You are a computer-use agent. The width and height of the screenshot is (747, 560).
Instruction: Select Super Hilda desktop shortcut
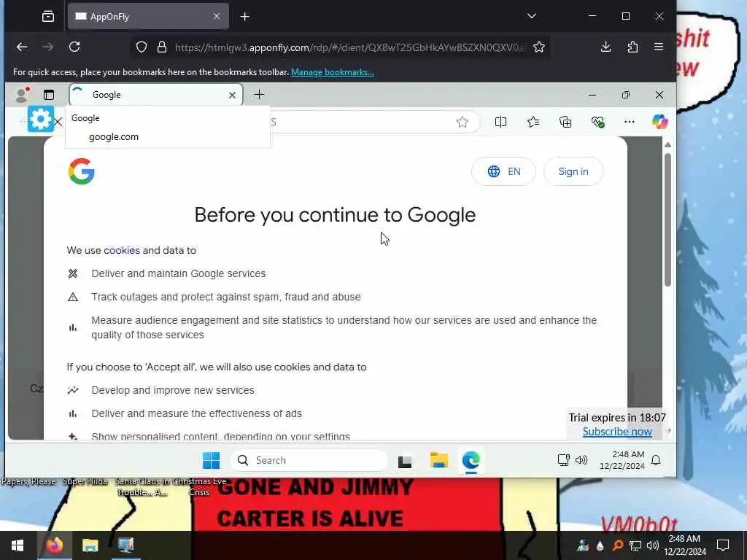[85, 481]
